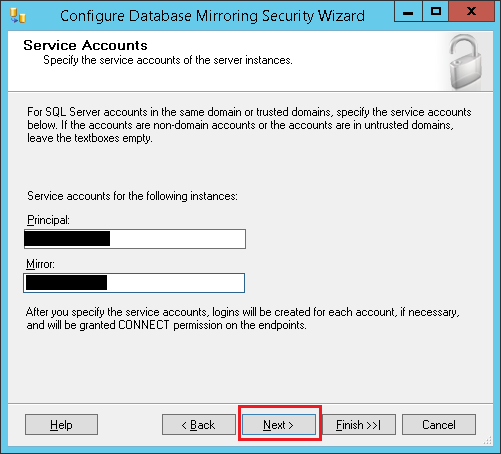This screenshot has width=501, height=454.
Task: Click the Service Accounts page heading
Action: [85, 45]
